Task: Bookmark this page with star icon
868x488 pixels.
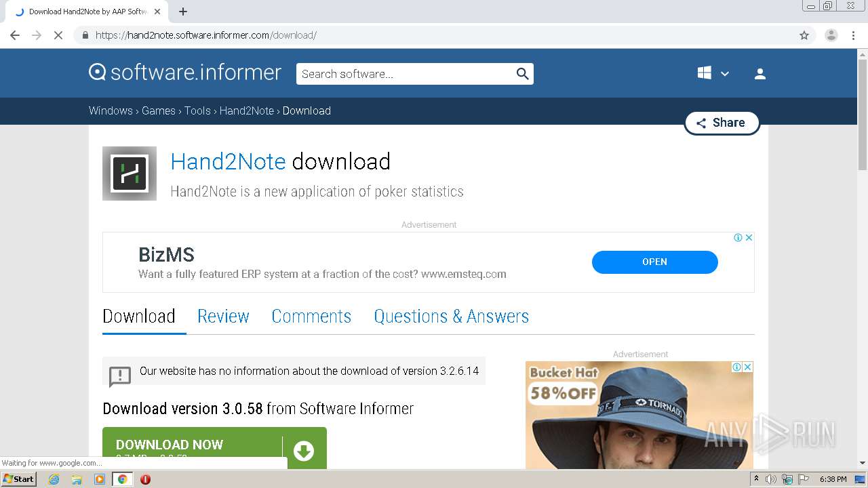Action: [804, 35]
